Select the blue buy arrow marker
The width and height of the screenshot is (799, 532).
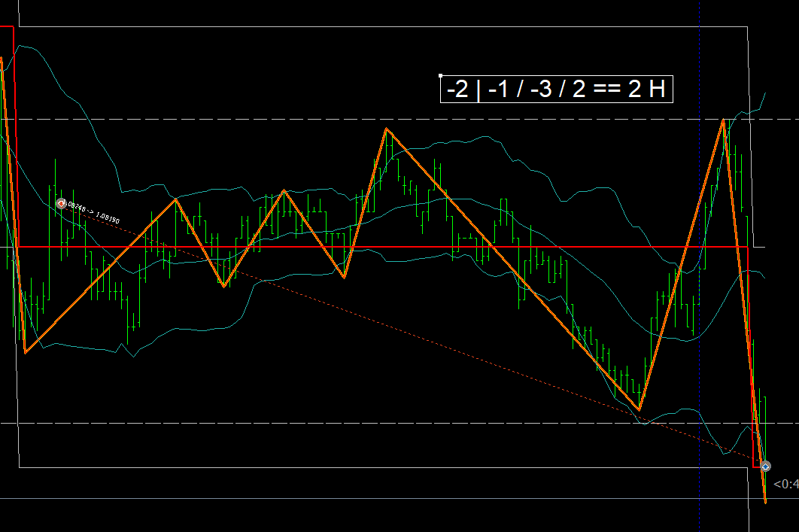765,467
